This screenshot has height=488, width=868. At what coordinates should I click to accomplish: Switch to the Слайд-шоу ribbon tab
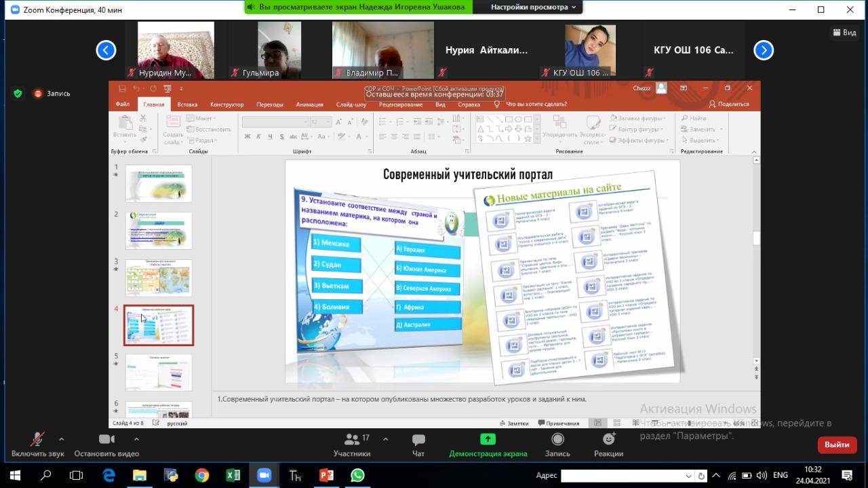coord(351,105)
